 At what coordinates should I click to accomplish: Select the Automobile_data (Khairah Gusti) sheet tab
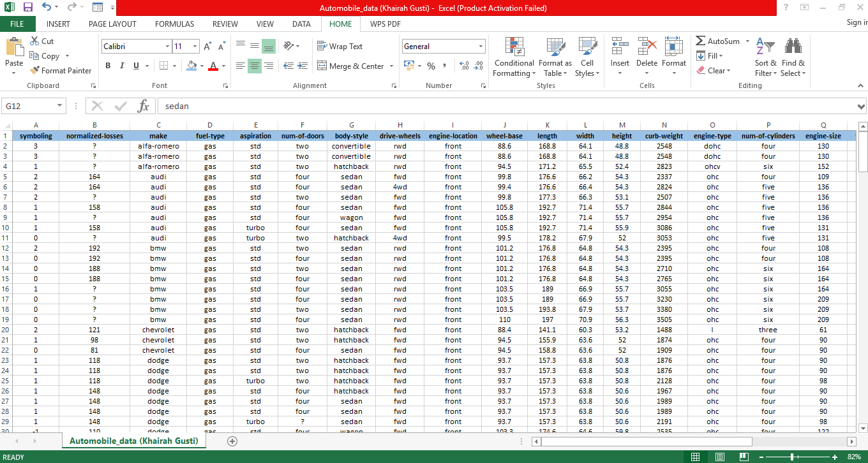click(x=134, y=441)
